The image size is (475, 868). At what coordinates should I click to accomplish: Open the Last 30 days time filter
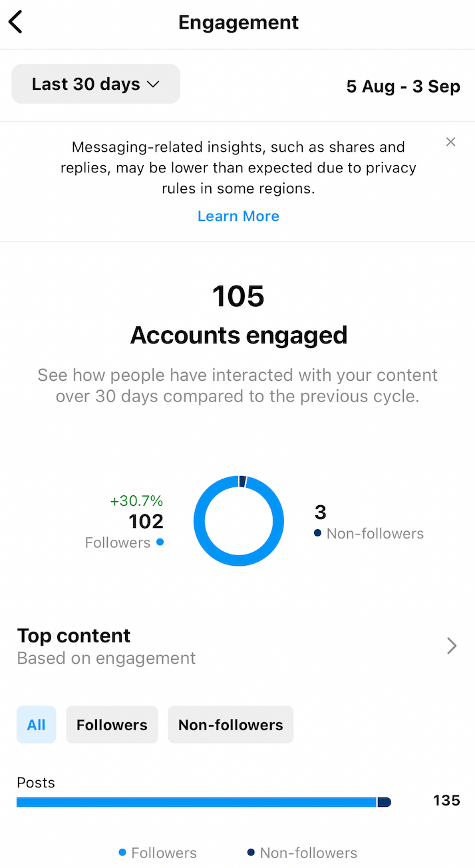click(x=95, y=84)
